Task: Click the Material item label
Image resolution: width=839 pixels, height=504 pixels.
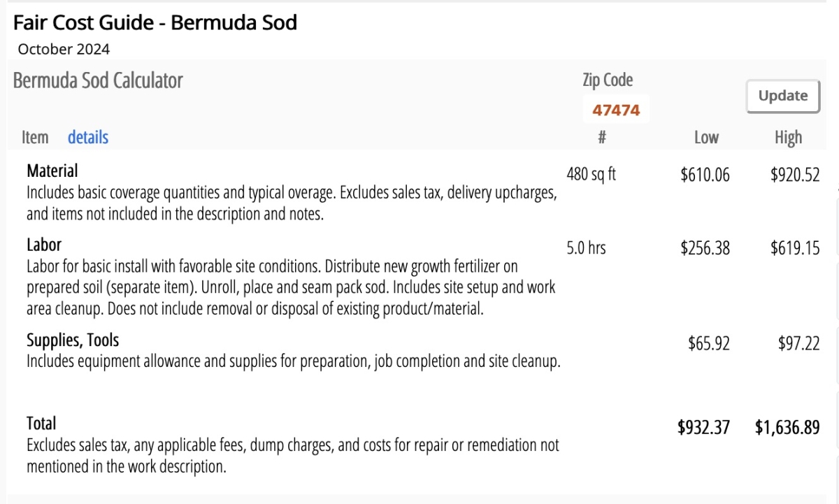Action: coord(52,171)
